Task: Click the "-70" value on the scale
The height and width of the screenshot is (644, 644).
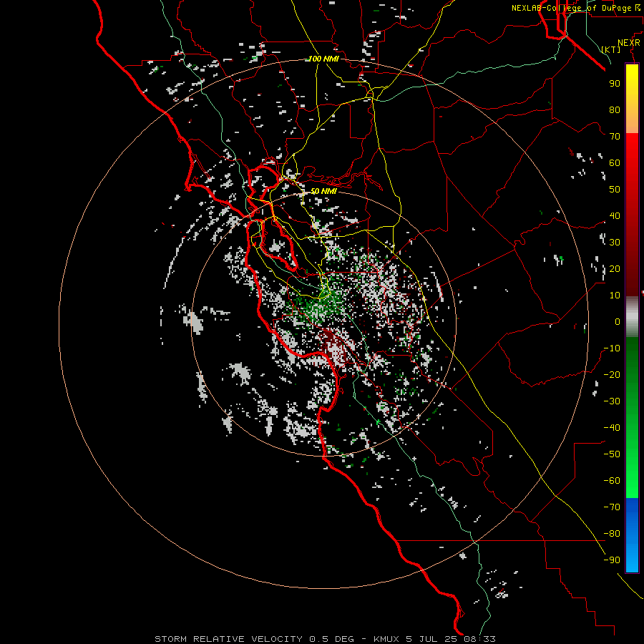Action: (x=612, y=507)
